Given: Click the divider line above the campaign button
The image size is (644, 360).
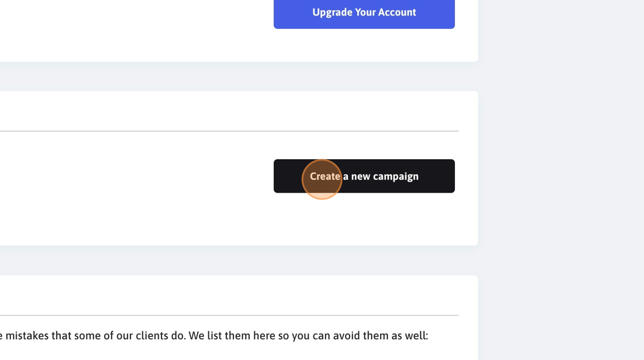Looking at the screenshot, I should click(229, 131).
